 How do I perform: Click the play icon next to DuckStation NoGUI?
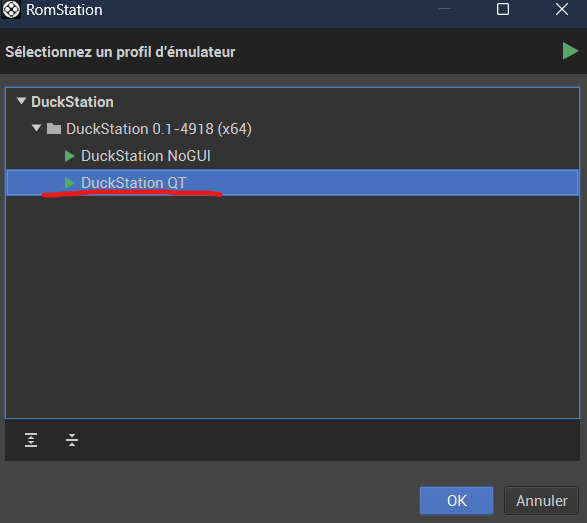pos(70,156)
